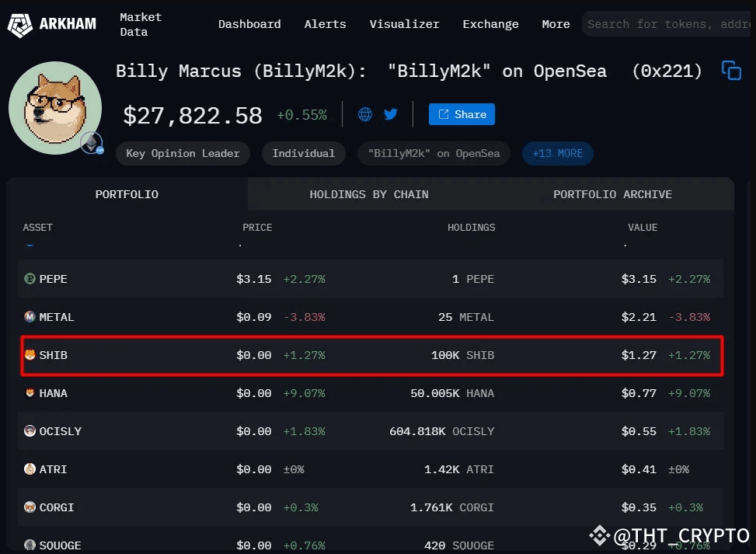Screen dimensions: 756x554
Task: Click the METAL token icon
Action: (x=30, y=317)
